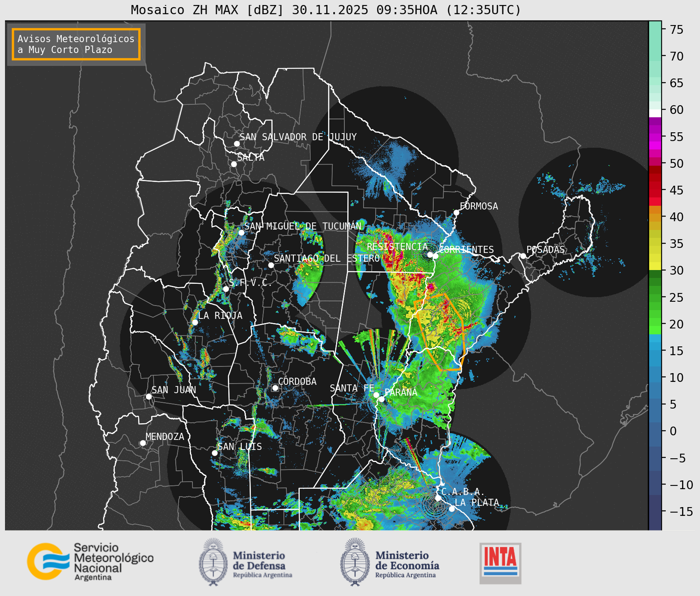Viewport: 700px width, 596px height.
Task: Click the Formosa city marker
Action: pyautogui.click(x=457, y=212)
